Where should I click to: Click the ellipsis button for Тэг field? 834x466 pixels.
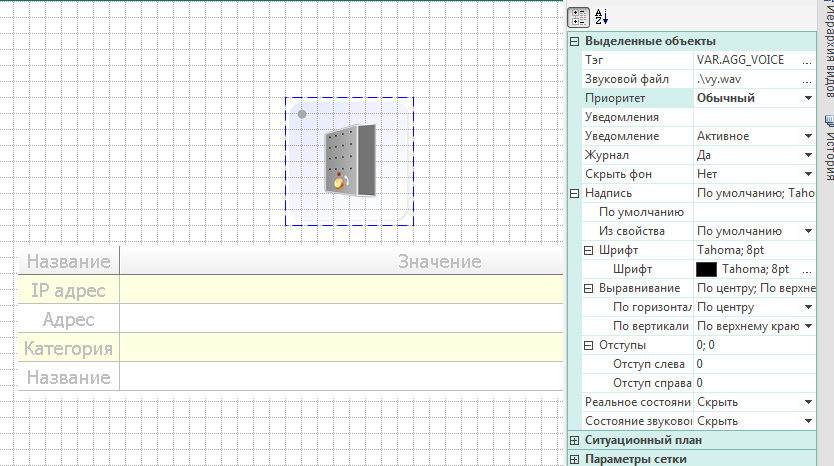(806, 61)
